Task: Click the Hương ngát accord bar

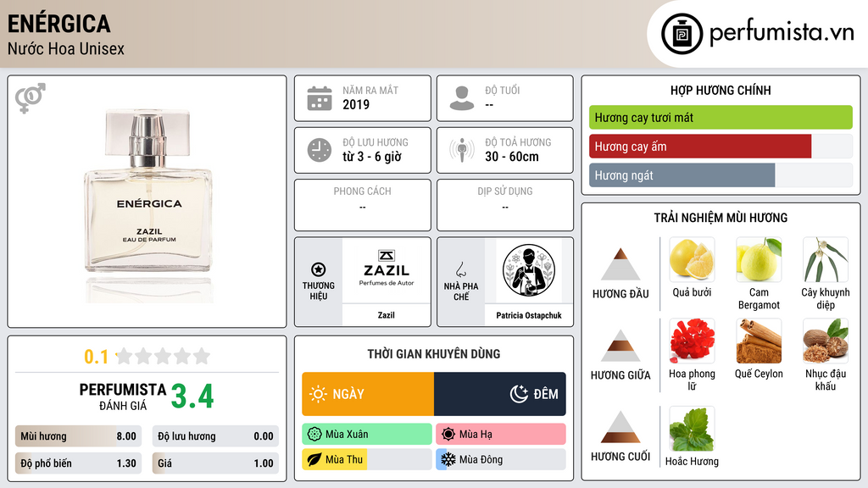Action: pos(721,175)
